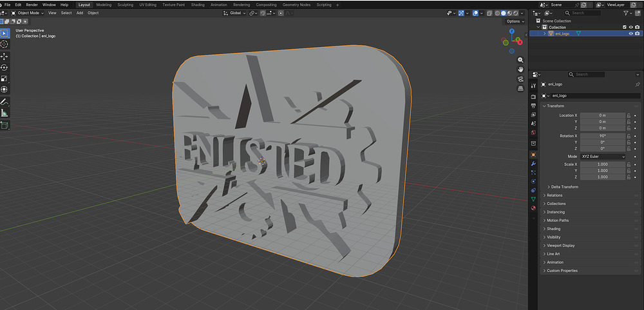Select the Scale tool in the toolbar
644x310 pixels.
tap(5, 79)
